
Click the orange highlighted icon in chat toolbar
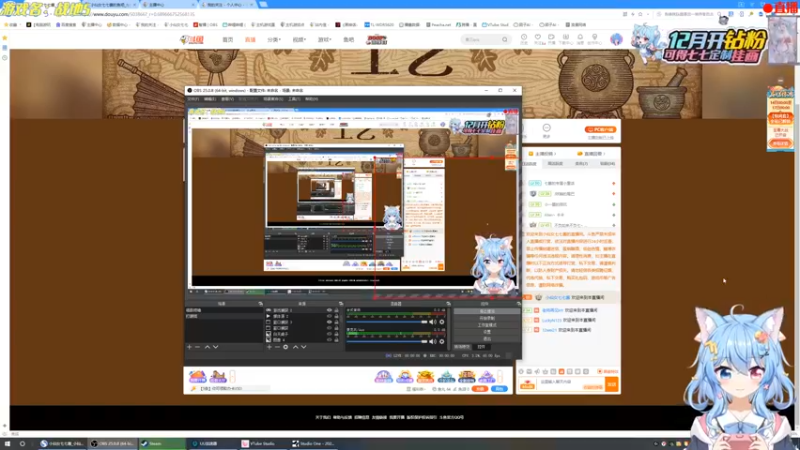561,371
